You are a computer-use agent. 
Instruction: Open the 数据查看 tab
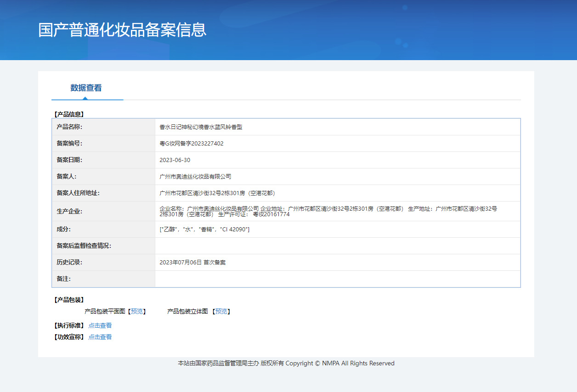coord(86,88)
